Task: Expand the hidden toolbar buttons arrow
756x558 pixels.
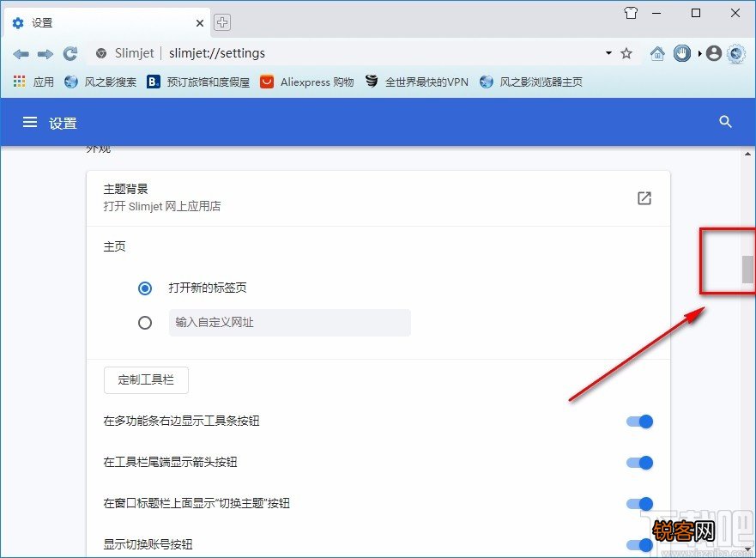Action: click(x=699, y=53)
